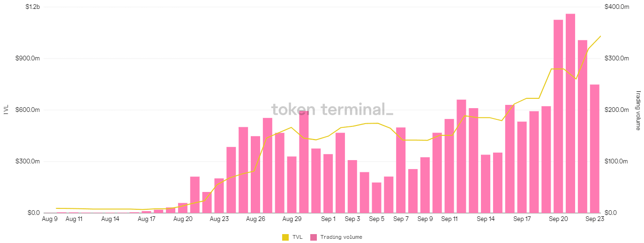Viewport: 644px width, 243px height.
Task: Click the Sep 1 x-axis date label
Action: click(x=328, y=219)
